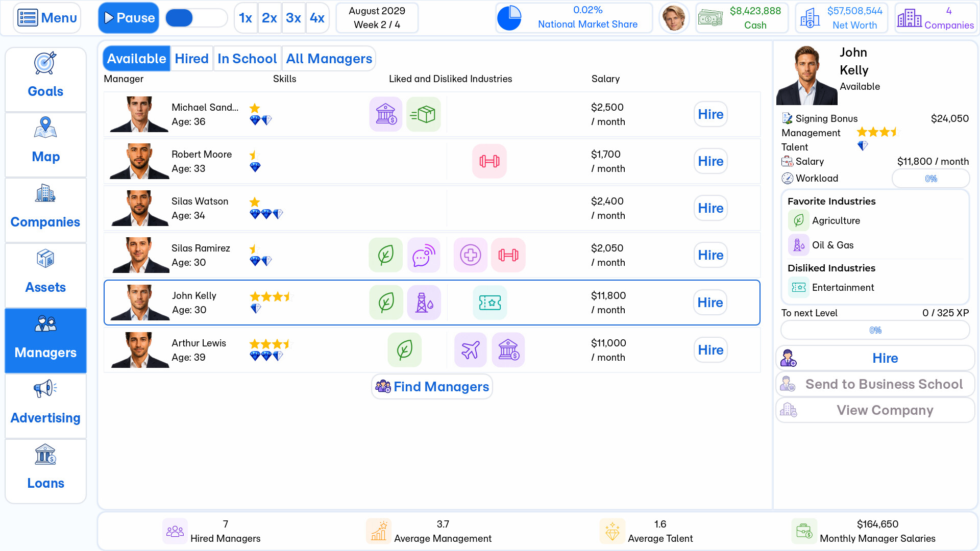The height and width of the screenshot is (551, 980).
Task: Click John Kelly's entertainment ticket icon
Action: point(490,303)
